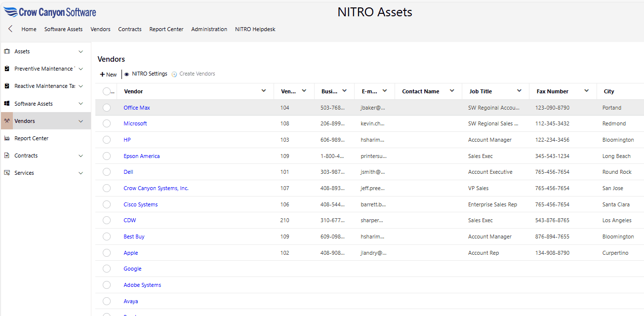Open the Epson America vendor link

[142, 156]
